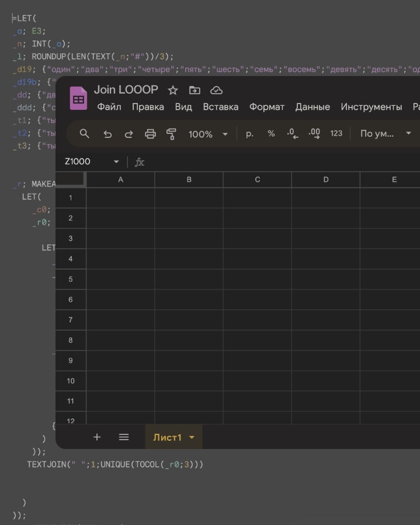Select cell A1

click(x=120, y=198)
